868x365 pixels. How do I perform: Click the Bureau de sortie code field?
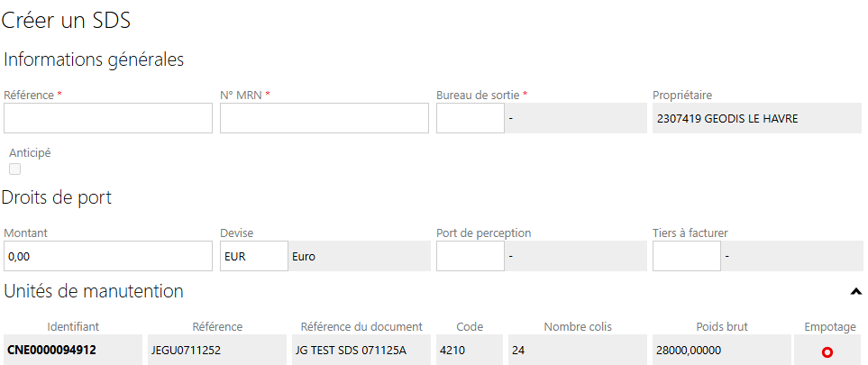point(470,118)
